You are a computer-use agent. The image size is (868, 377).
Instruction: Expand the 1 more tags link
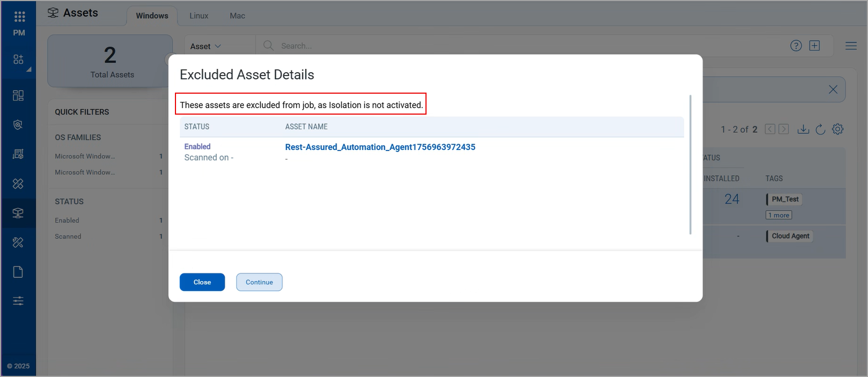(779, 216)
